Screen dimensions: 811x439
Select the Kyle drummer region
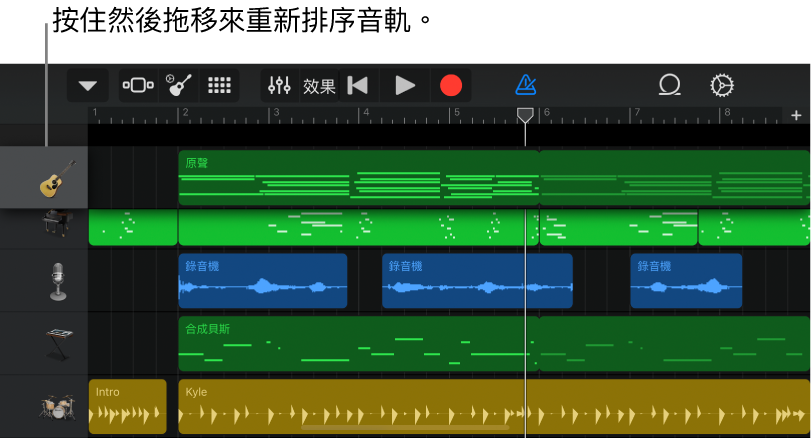pyautogui.click(x=494, y=406)
